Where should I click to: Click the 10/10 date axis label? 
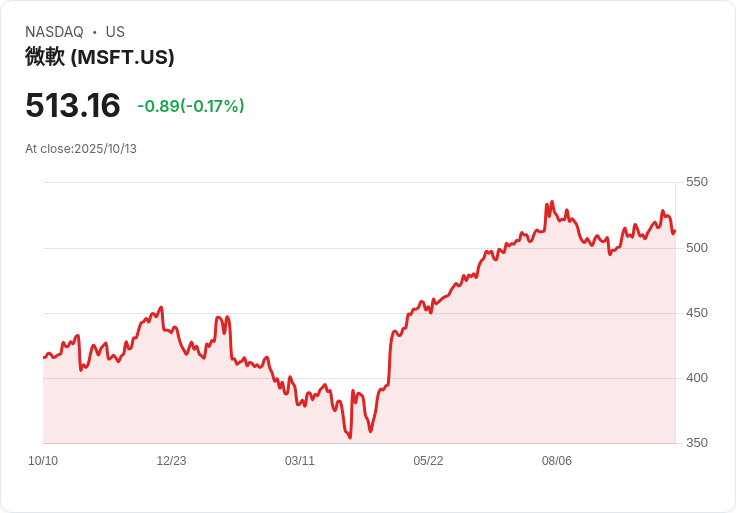coord(43,461)
